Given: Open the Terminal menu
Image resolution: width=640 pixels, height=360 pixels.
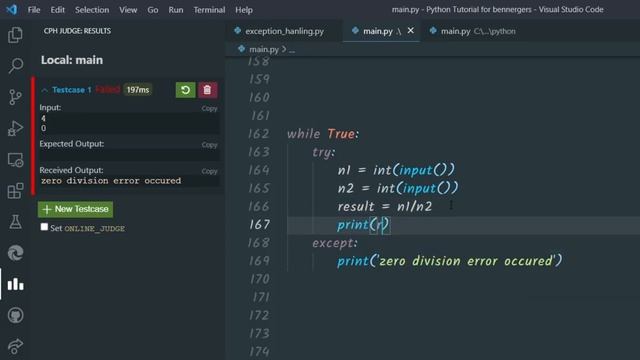Looking at the screenshot, I should pyautogui.click(x=209, y=10).
